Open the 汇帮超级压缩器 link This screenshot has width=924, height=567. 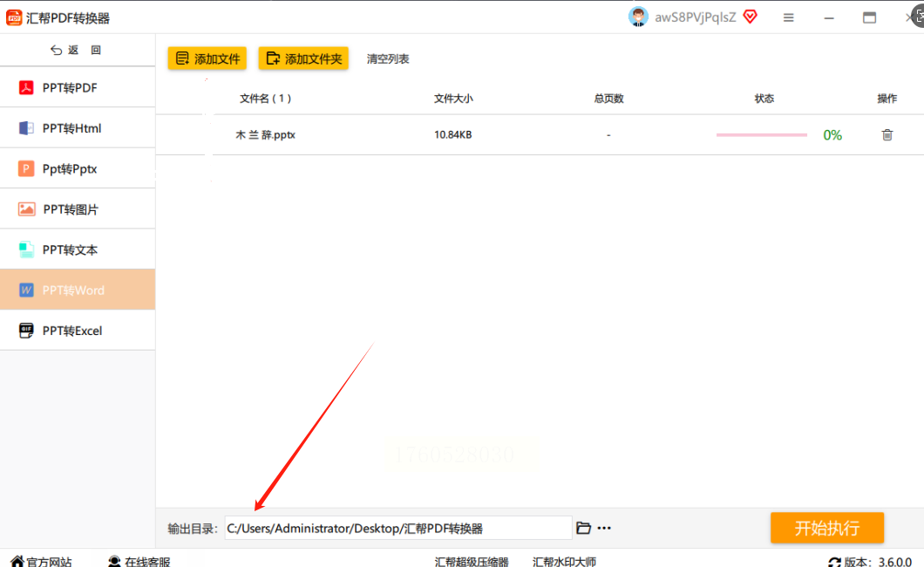click(472, 562)
